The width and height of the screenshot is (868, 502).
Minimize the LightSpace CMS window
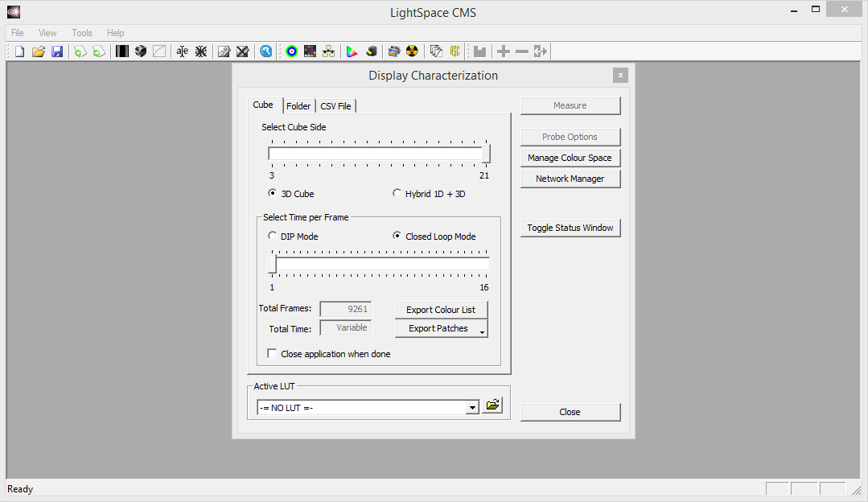(794, 10)
